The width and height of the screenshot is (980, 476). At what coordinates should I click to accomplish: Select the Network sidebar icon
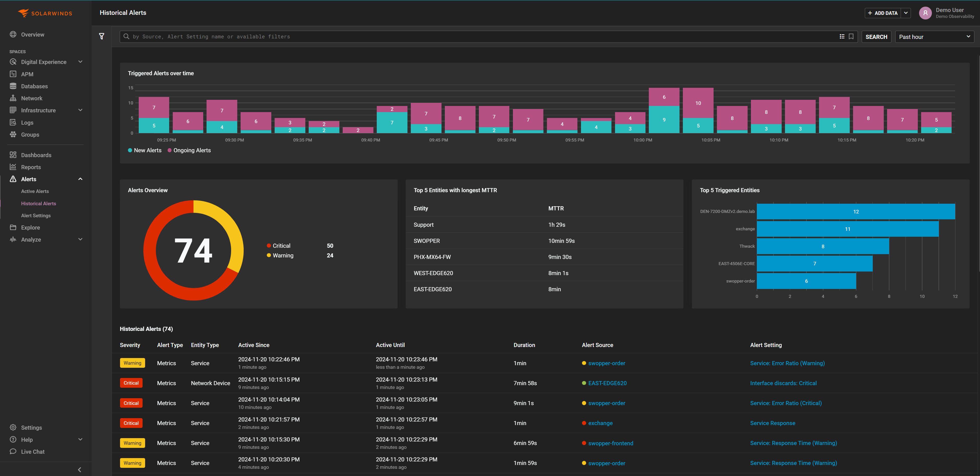13,98
